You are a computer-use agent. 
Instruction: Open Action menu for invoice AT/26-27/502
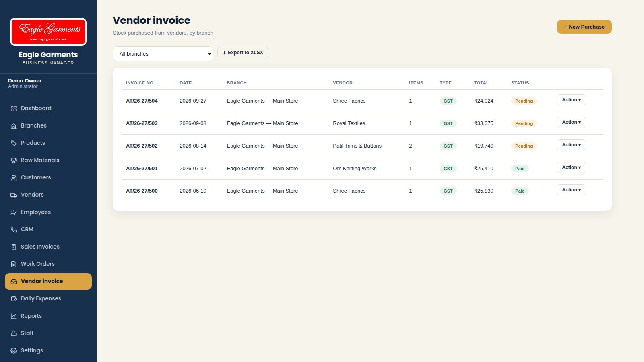(571, 145)
